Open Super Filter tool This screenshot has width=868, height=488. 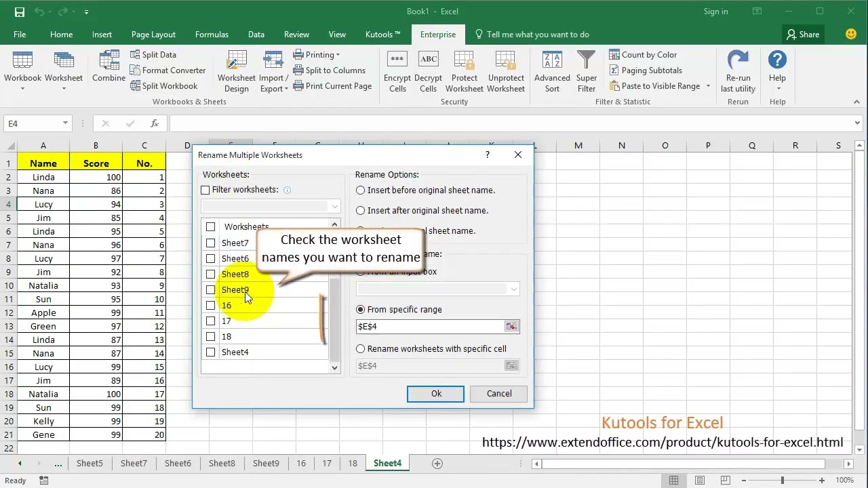(587, 72)
